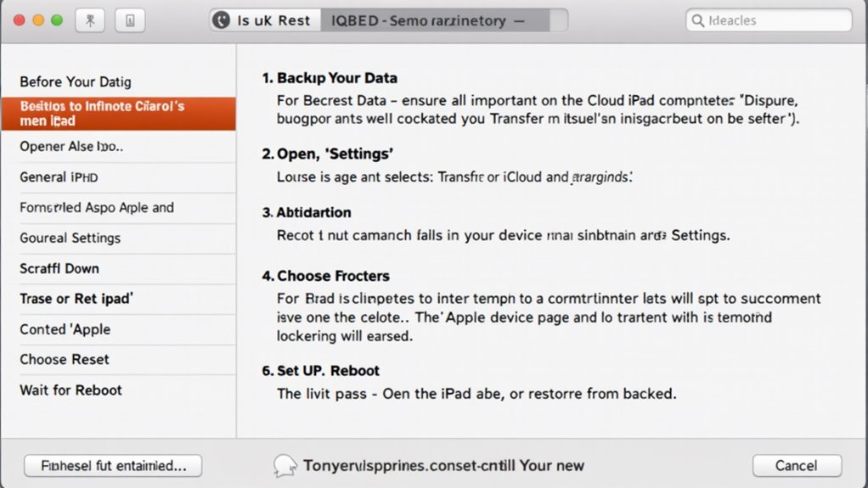868x488 pixels.
Task: Click the 'Fihhesel fut entaimied...' button
Action: (x=113, y=465)
